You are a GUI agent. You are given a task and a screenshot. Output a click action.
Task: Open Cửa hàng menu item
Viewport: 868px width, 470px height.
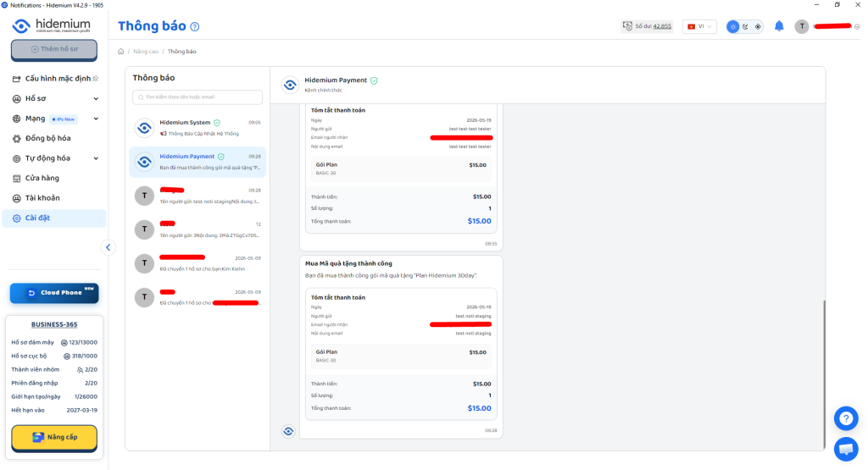(54, 178)
